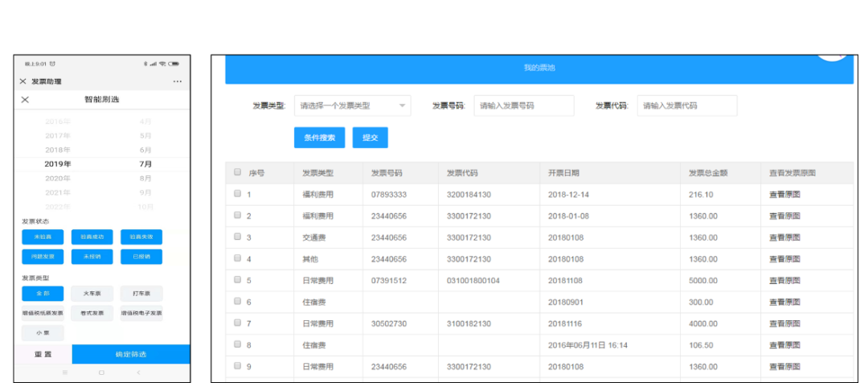Open the 发票类型 dropdown selector

pyautogui.click(x=353, y=105)
